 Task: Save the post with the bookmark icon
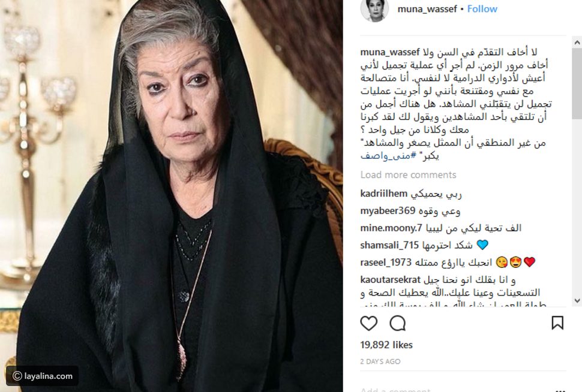point(557,322)
